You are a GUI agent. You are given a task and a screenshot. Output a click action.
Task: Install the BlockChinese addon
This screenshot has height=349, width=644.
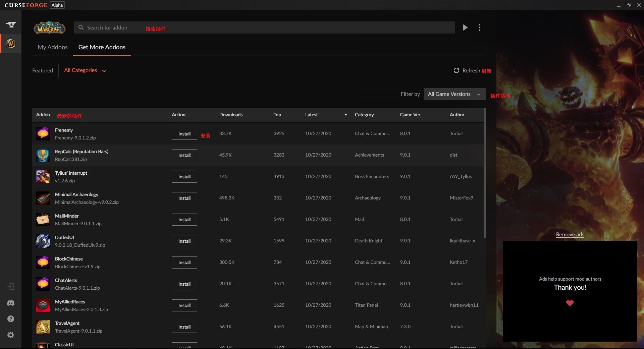(184, 263)
